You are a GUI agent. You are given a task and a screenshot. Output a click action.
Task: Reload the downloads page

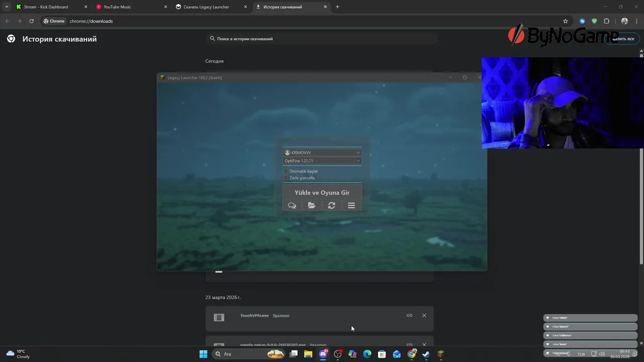[x=31, y=21]
